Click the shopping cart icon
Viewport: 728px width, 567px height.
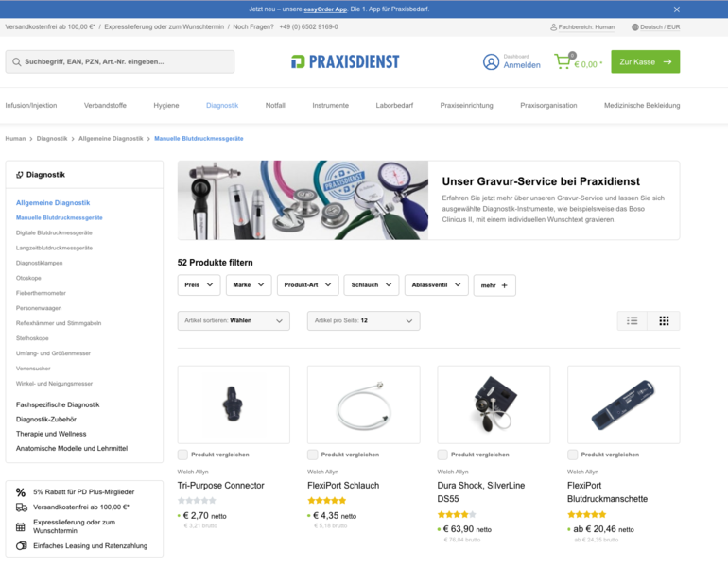(x=563, y=61)
